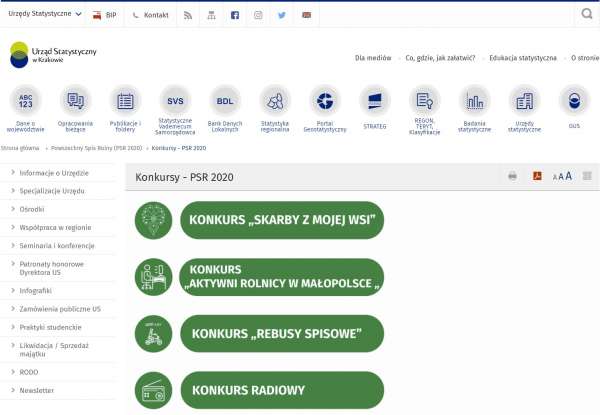Click the Facebook icon in top bar
The width and height of the screenshot is (600, 415).
coord(234,15)
